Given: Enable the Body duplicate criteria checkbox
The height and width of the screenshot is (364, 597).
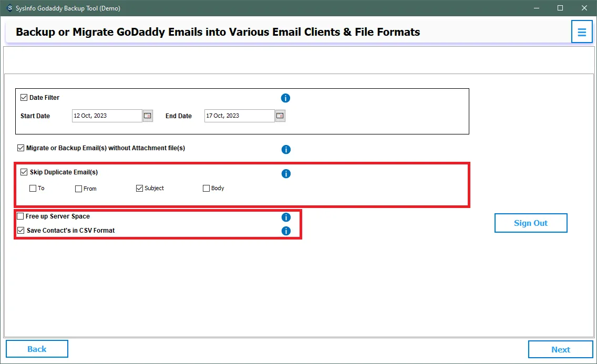Looking at the screenshot, I should (x=206, y=188).
